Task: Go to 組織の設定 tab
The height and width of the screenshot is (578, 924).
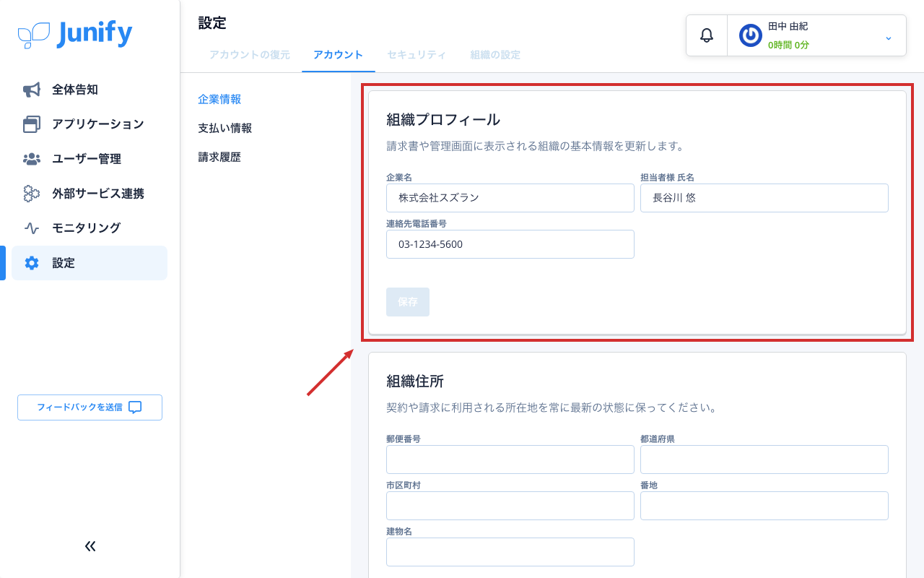Action: [495, 55]
